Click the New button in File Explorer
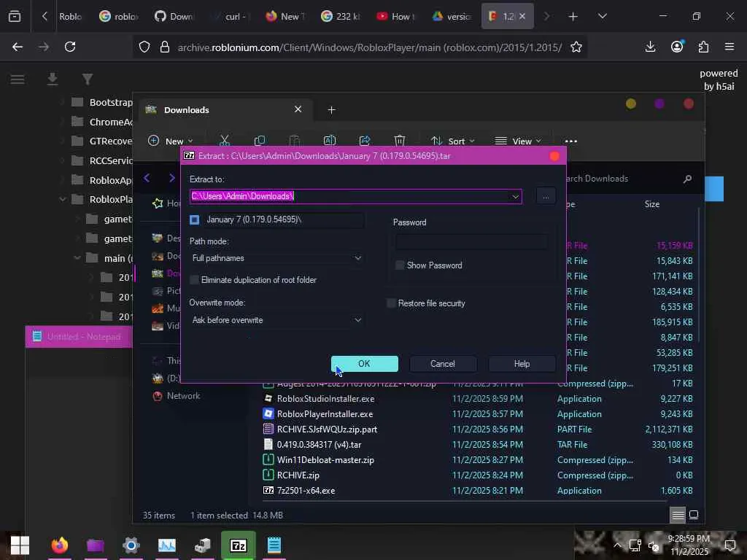This screenshot has width=747, height=560. (x=170, y=141)
